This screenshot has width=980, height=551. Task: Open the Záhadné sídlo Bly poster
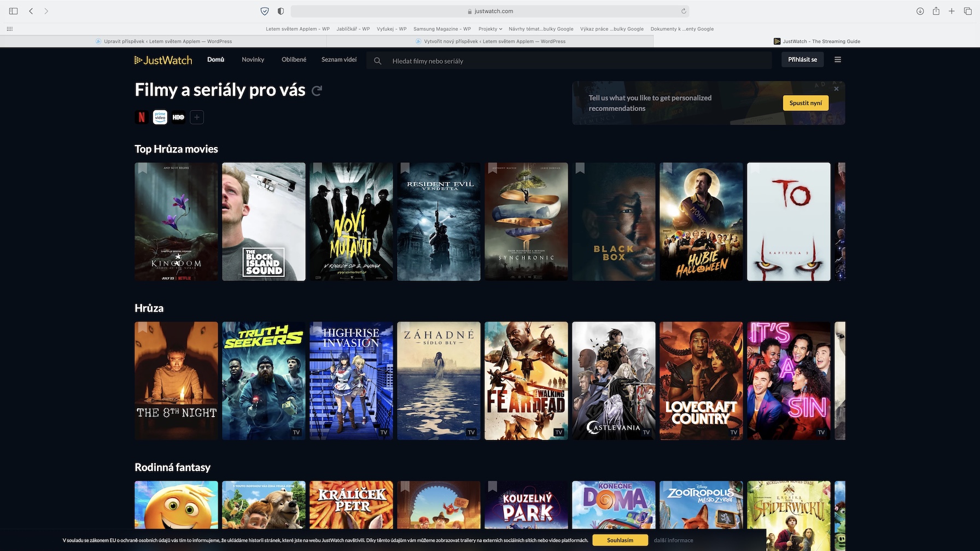(x=439, y=381)
